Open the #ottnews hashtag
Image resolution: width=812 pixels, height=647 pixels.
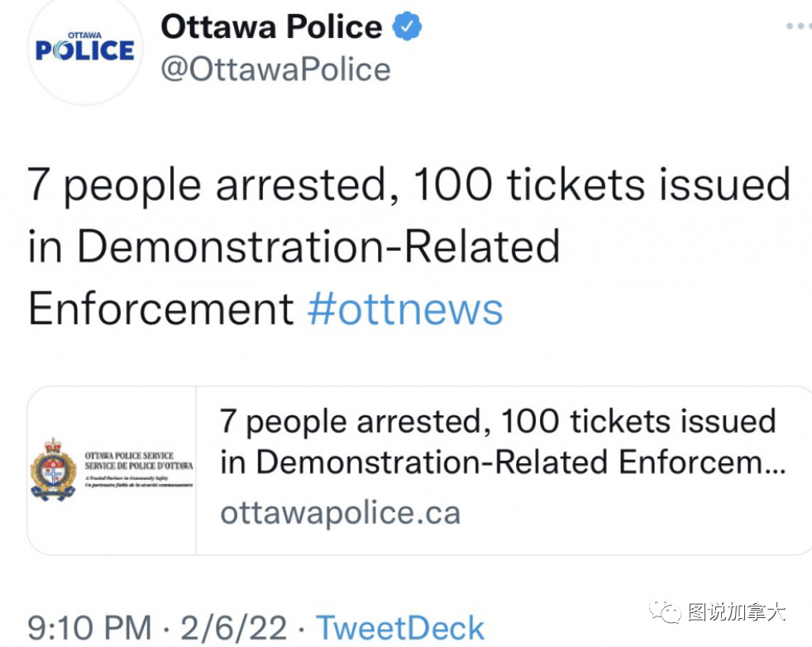(x=404, y=309)
